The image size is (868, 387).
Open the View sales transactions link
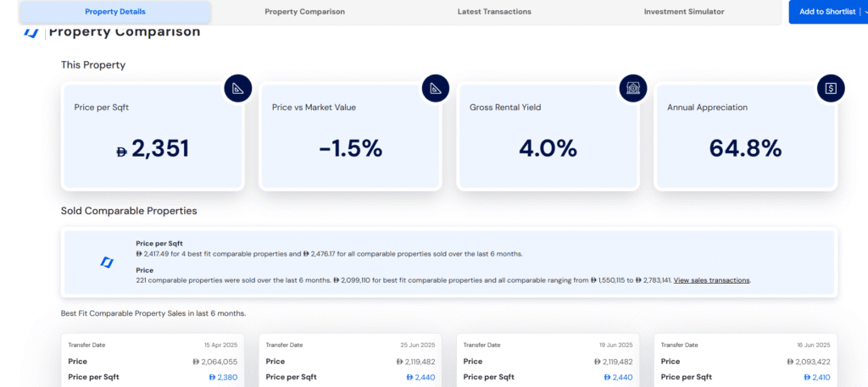click(x=711, y=280)
